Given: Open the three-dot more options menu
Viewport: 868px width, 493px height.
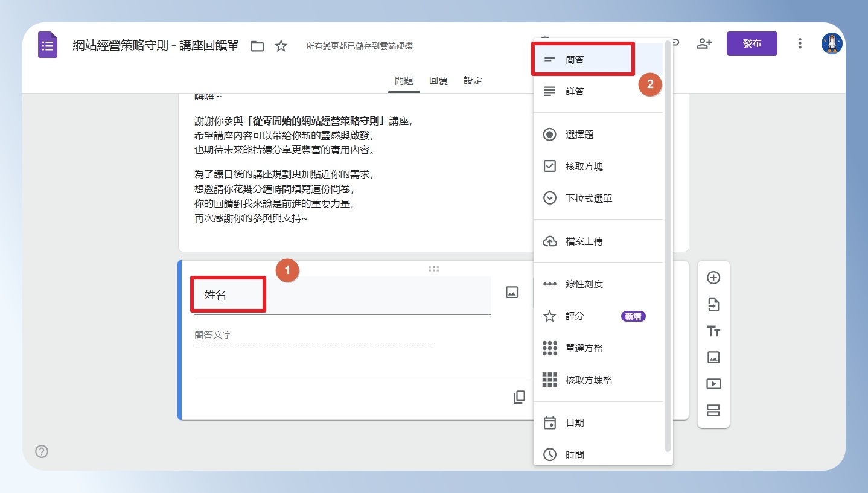Looking at the screenshot, I should tap(800, 43).
